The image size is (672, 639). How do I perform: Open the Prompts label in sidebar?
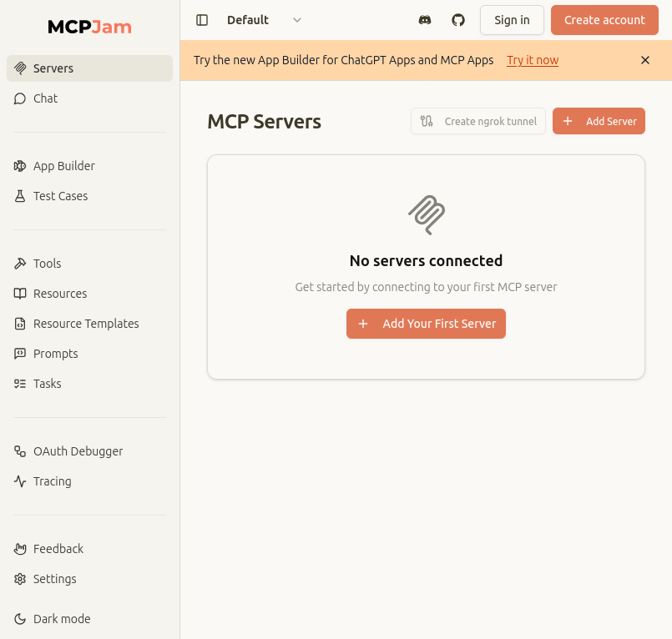click(x=56, y=354)
